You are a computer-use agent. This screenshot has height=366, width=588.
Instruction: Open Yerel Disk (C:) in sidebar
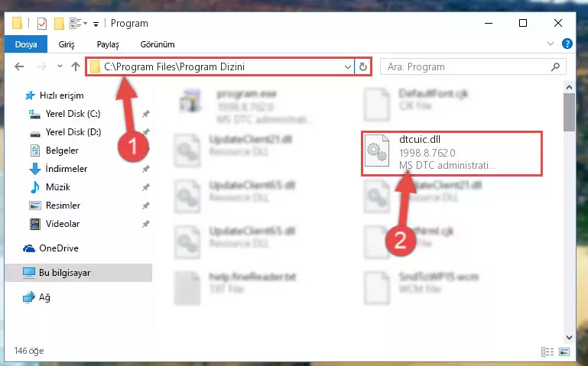point(73,114)
